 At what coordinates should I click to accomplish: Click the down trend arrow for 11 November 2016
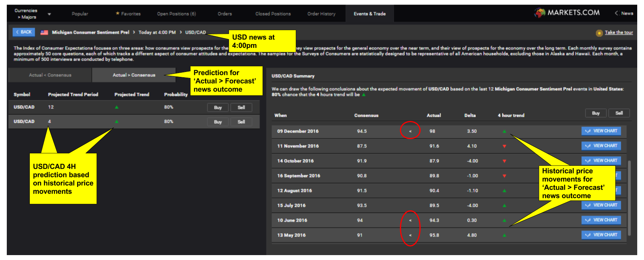click(x=504, y=146)
